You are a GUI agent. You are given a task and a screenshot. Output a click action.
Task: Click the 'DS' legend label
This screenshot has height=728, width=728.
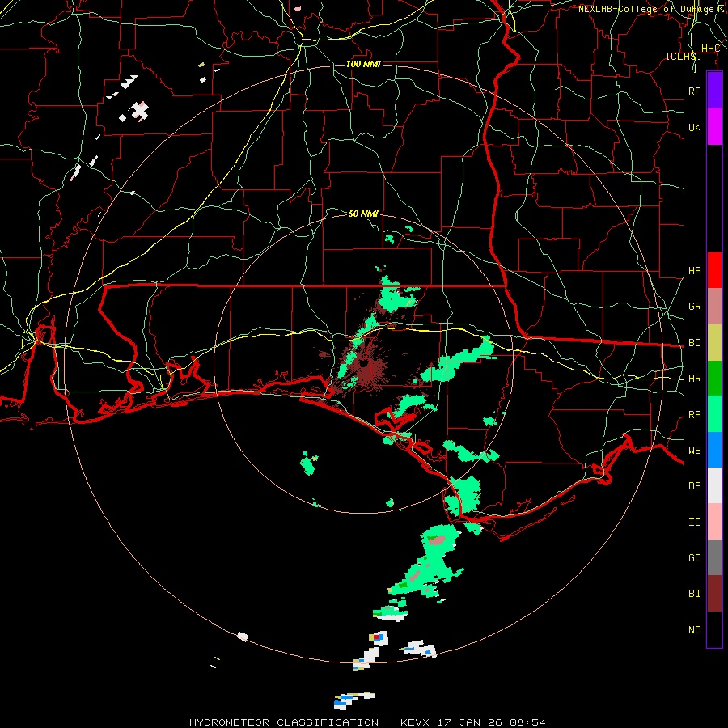tap(694, 486)
